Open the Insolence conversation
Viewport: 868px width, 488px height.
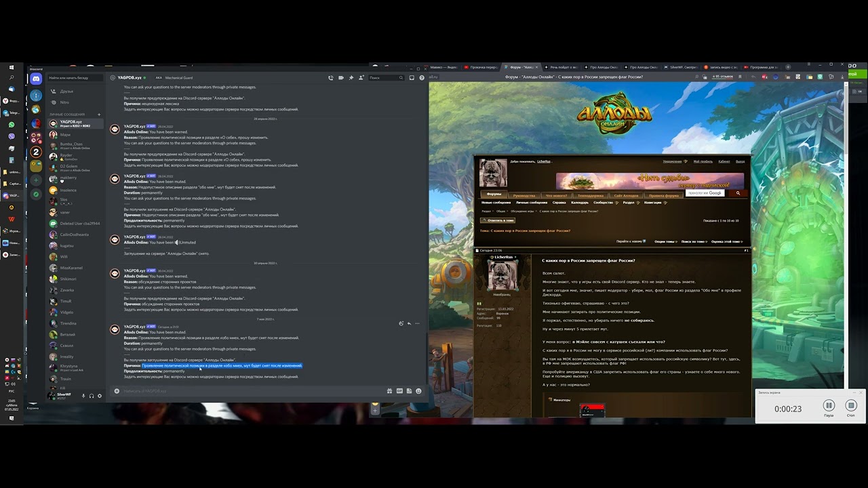click(75, 190)
